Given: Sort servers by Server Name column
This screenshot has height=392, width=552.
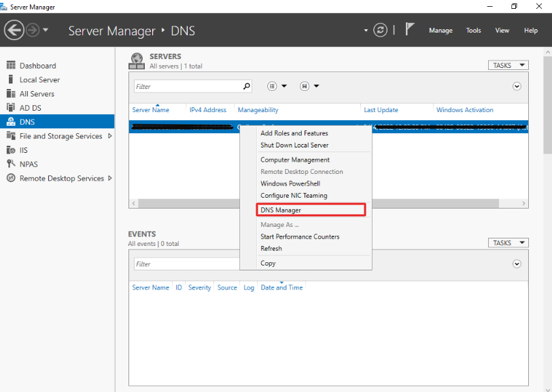Looking at the screenshot, I should (151, 110).
